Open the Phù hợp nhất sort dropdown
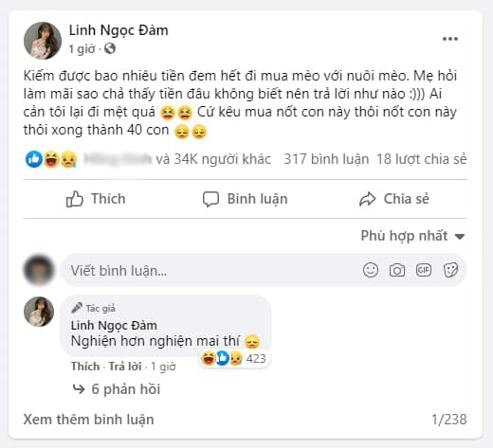Viewport: 493px width, 448px height. (412, 236)
